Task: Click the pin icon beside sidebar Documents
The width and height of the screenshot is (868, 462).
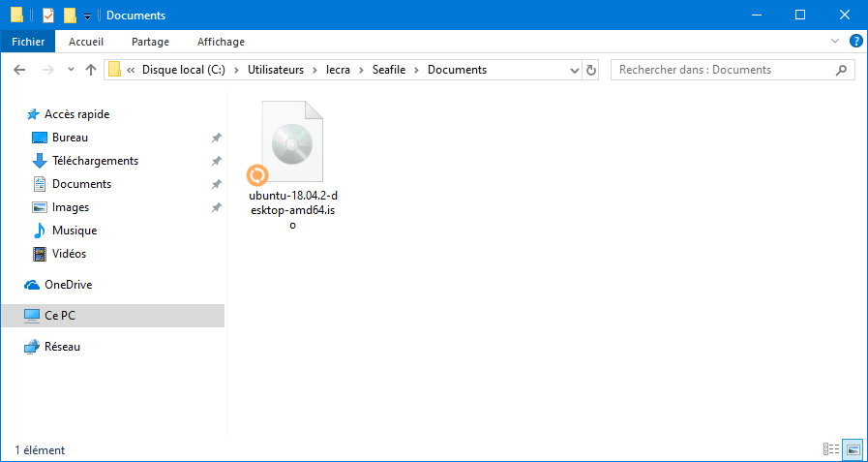Action: (x=217, y=184)
